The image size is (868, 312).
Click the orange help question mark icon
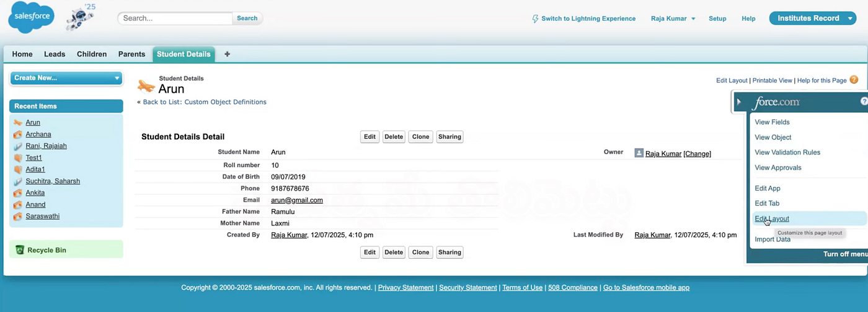(854, 80)
